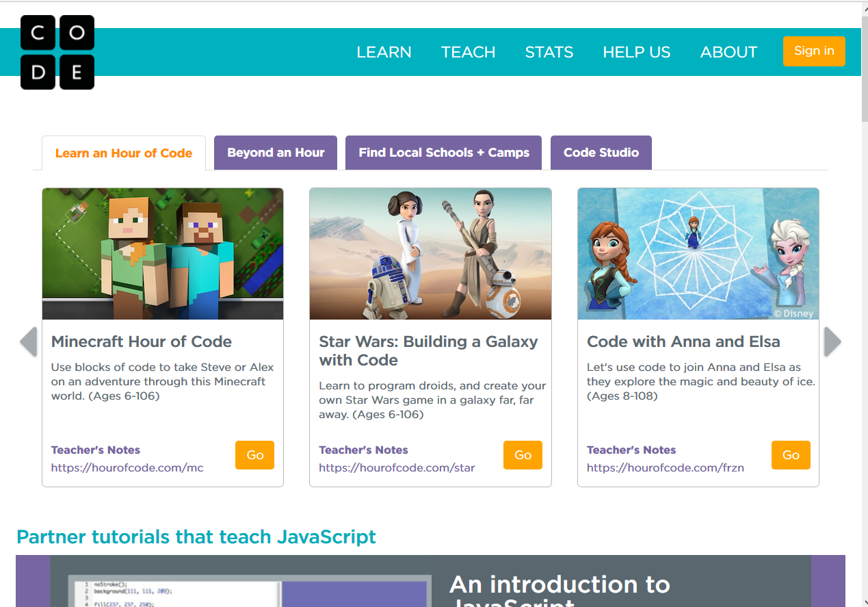
Task: Click HELP US in the navigation bar
Action: tap(636, 51)
